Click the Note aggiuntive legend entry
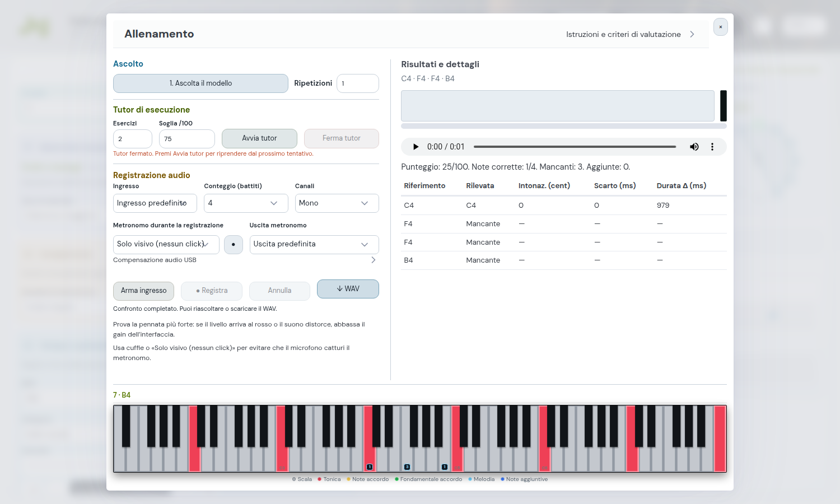The height and width of the screenshot is (504, 840). (x=524, y=479)
